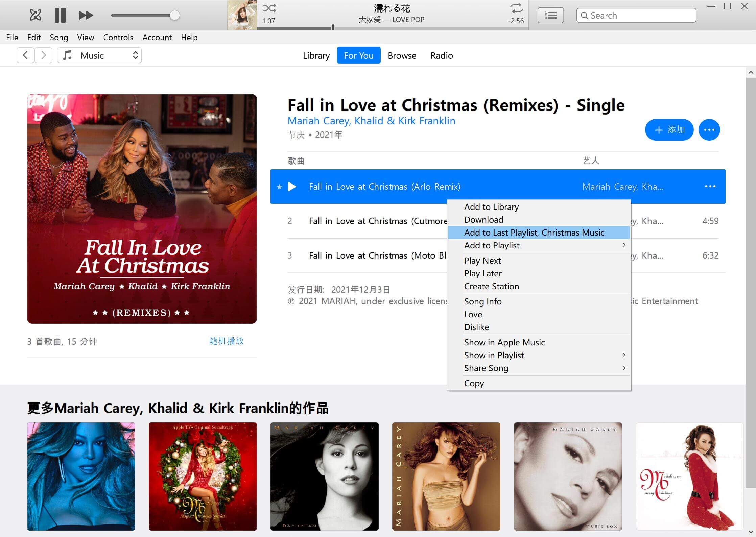
Task: Click the 随机播放 shuffle play button
Action: [x=227, y=341]
